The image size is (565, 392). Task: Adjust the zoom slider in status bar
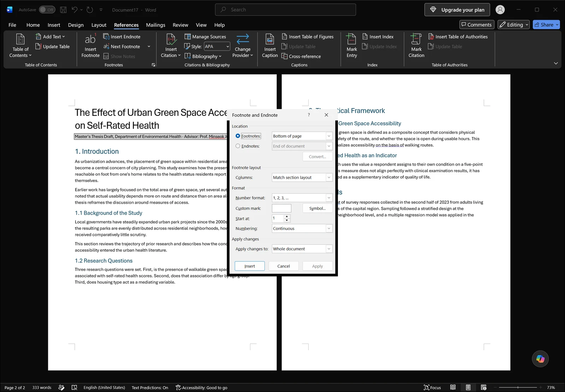[x=518, y=387]
